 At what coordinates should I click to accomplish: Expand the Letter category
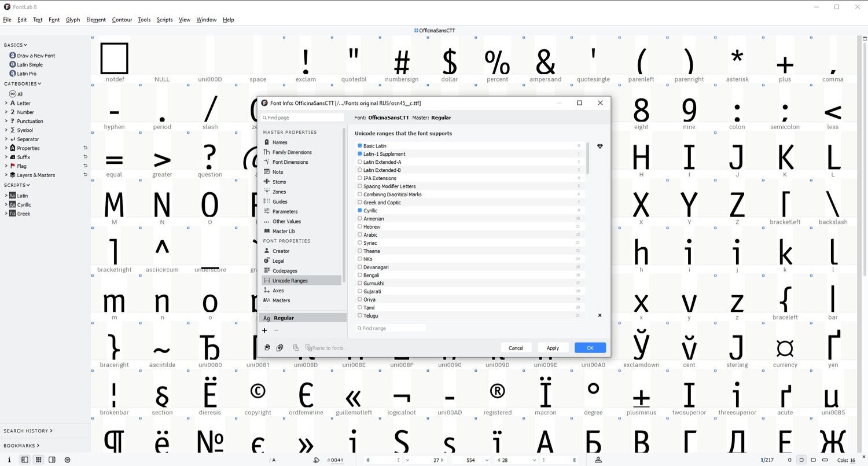tap(6, 103)
